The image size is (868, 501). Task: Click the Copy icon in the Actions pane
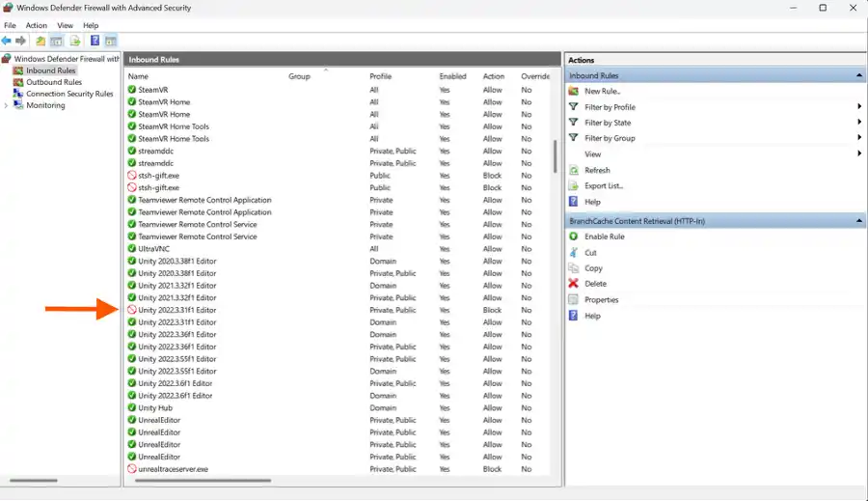(574, 267)
